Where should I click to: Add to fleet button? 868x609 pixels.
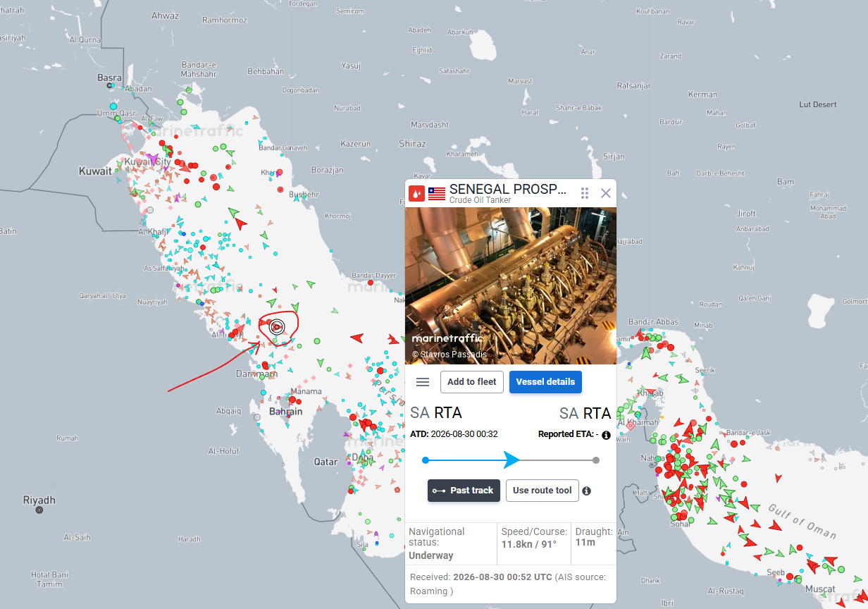(472, 382)
